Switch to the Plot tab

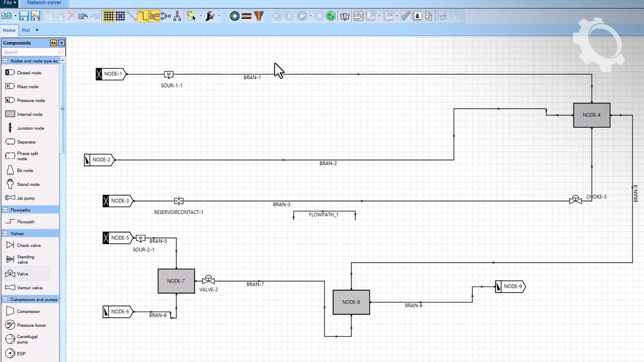pyautogui.click(x=26, y=31)
